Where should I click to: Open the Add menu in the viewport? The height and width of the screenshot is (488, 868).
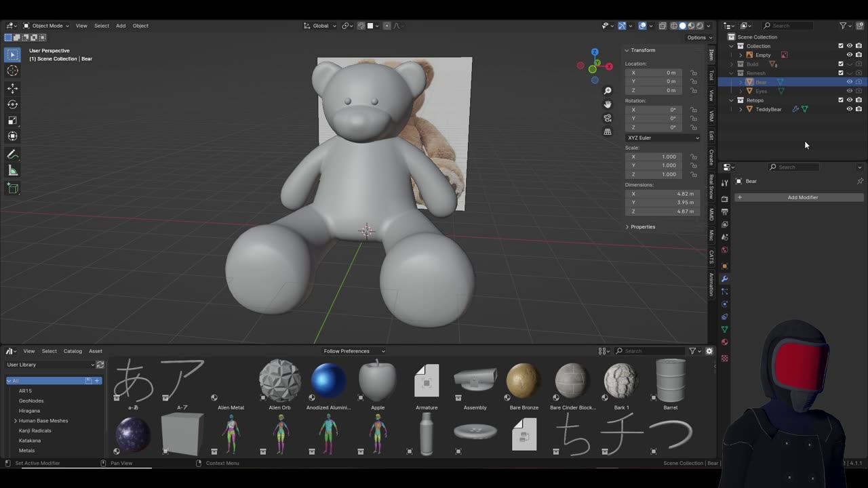click(x=121, y=26)
